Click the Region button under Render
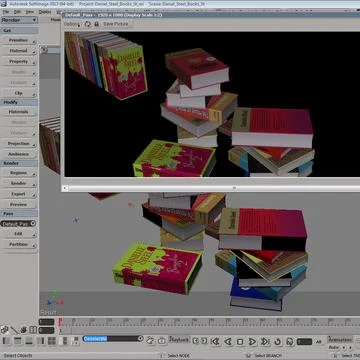This screenshot has height=360, width=360. click(19, 173)
